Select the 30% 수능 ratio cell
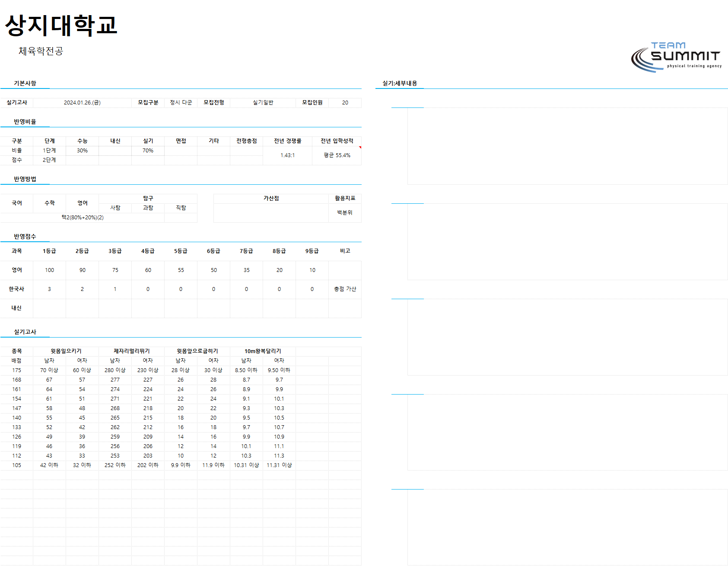The image size is (728, 575). (x=83, y=151)
